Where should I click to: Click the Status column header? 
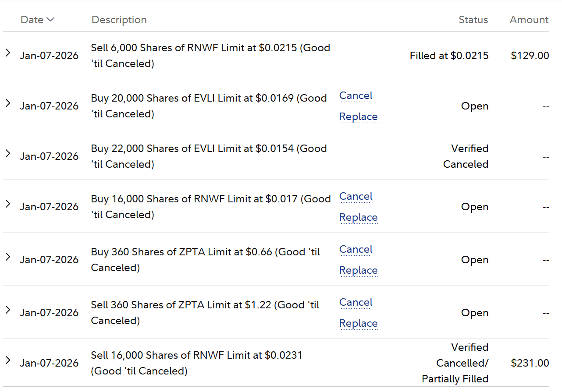473,20
